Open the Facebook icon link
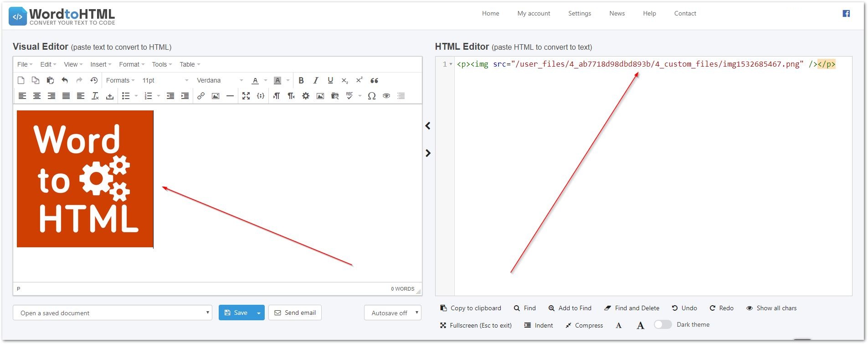Screen dimensions: 868x344 (x=846, y=14)
